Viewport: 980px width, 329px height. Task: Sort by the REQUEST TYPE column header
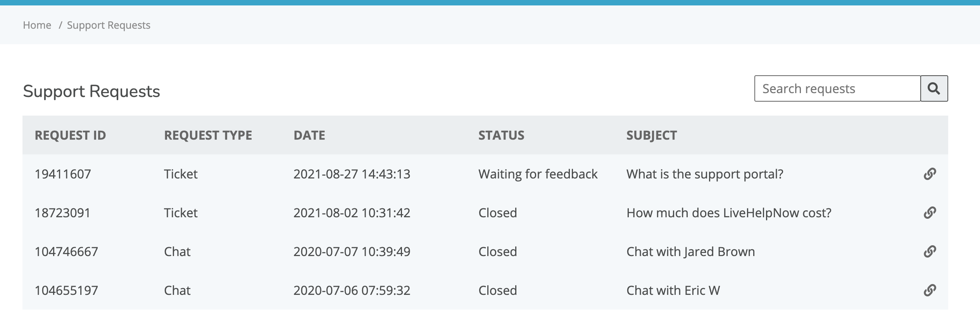click(x=208, y=135)
